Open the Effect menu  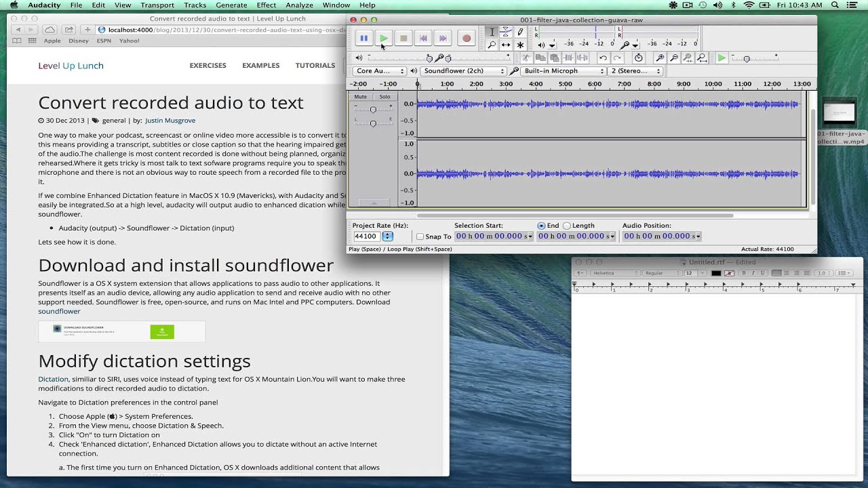[266, 5]
